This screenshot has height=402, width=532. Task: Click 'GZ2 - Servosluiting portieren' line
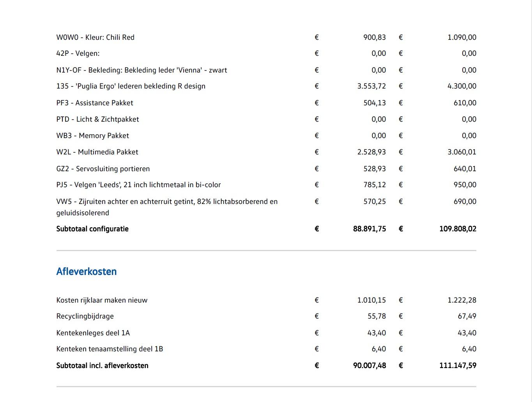tap(103, 169)
